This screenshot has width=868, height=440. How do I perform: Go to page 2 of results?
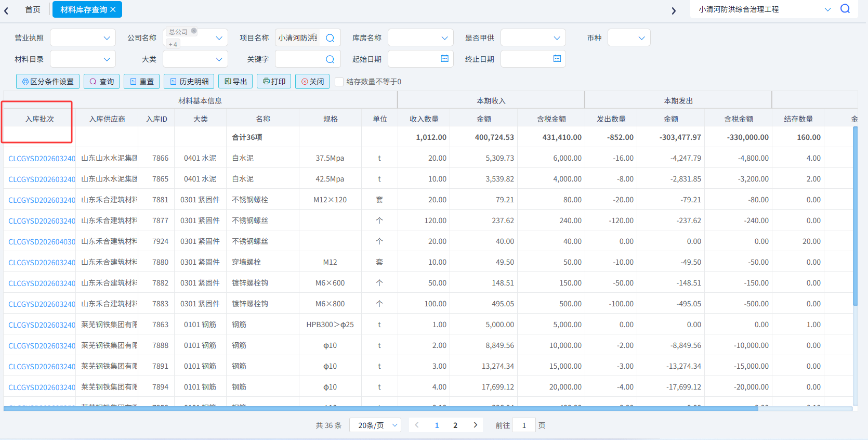click(455, 425)
